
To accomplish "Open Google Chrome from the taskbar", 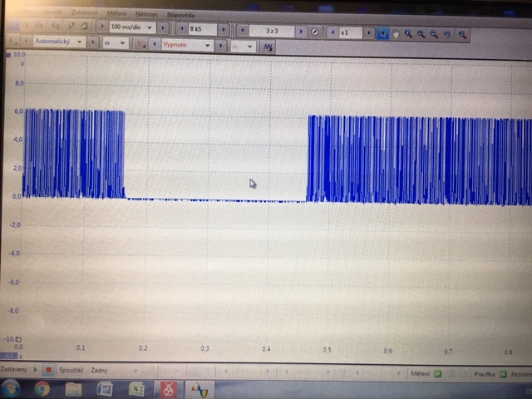I will coord(42,388).
